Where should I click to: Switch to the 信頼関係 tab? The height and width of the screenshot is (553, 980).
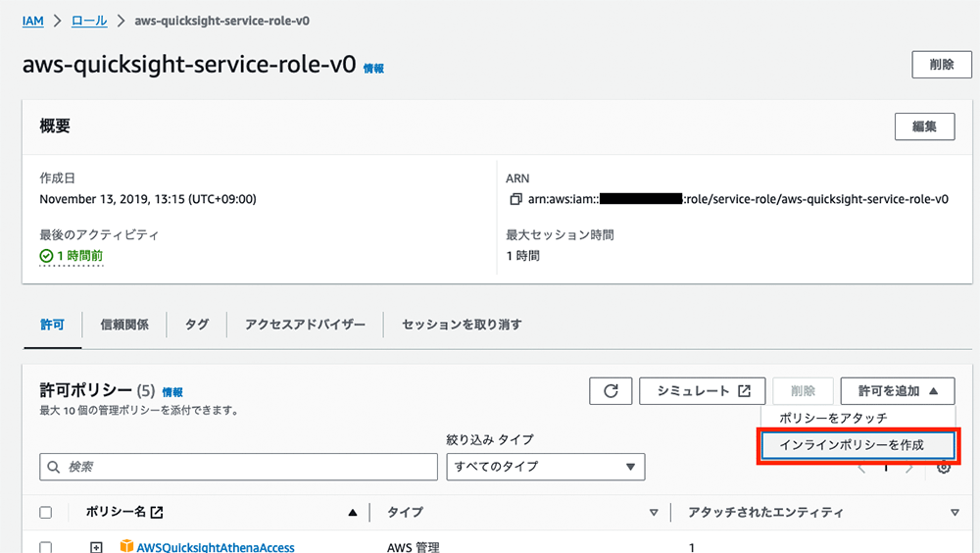124,325
